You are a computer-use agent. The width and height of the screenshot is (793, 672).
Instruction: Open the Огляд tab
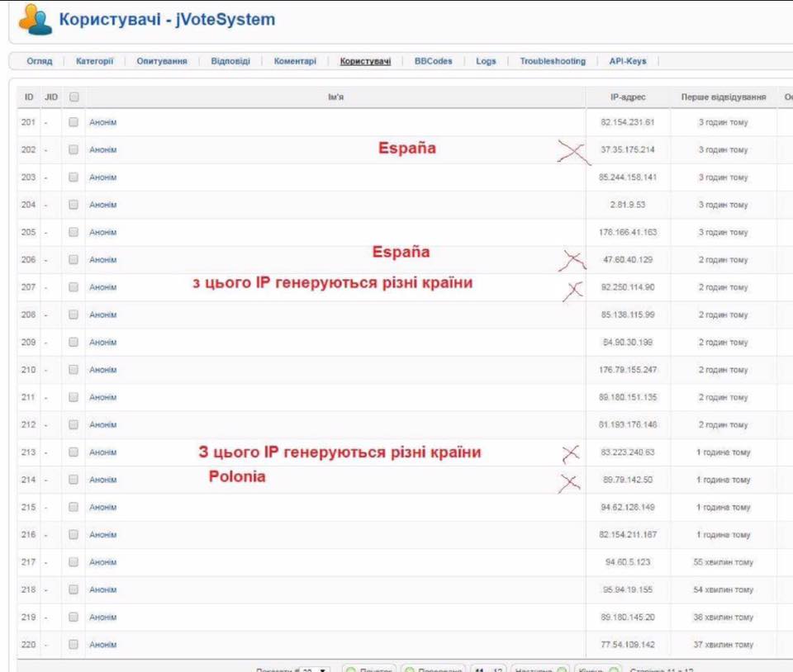(x=40, y=61)
